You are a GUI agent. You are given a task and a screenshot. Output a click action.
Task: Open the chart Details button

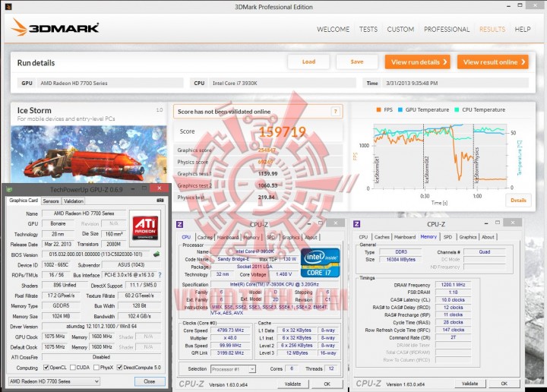pyautogui.click(x=518, y=201)
